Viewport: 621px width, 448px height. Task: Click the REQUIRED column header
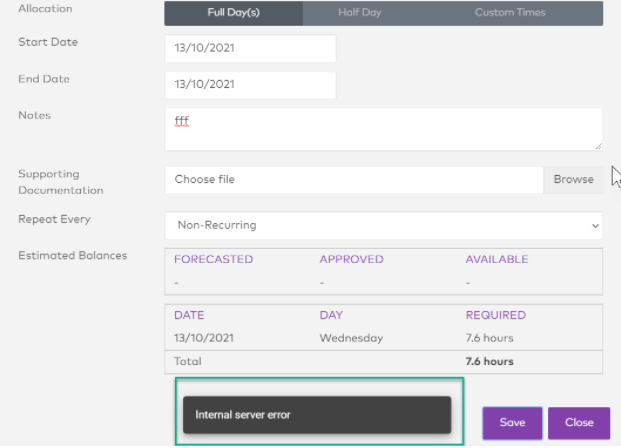pyautogui.click(x=495, y=315)
